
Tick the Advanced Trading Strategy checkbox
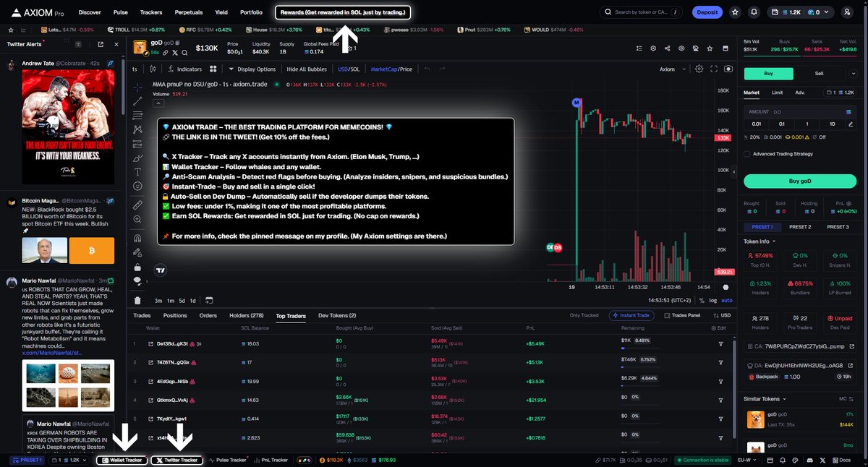[747, 154]
